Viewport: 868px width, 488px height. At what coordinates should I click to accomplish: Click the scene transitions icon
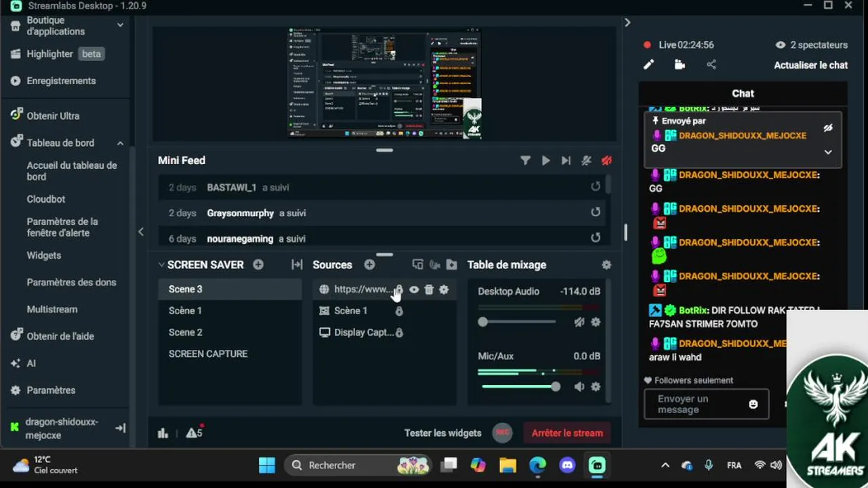point(297,265)
